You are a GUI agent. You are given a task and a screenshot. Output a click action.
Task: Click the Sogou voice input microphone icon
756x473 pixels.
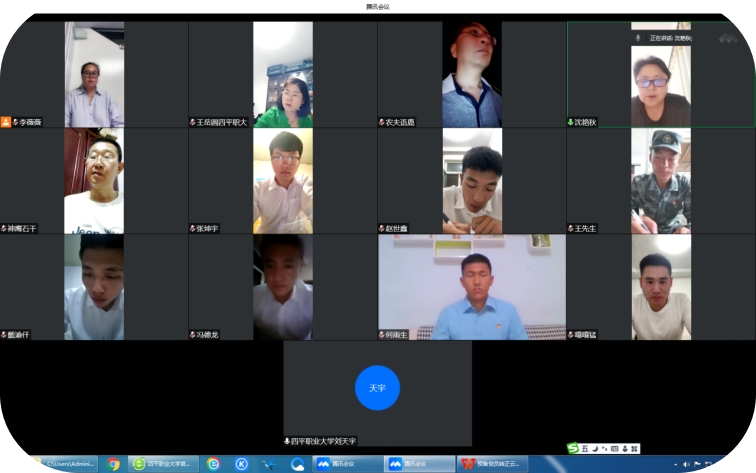pos(625,449)
